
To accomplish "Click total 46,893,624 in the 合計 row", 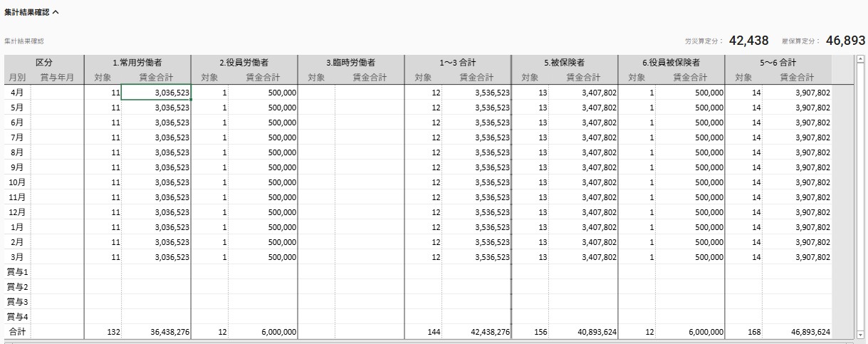I will tap(797, 332).
